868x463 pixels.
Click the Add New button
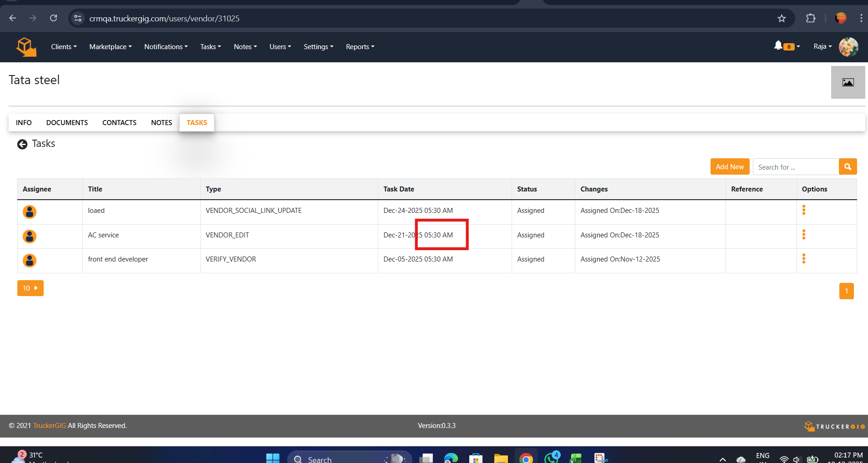(730, 167)
